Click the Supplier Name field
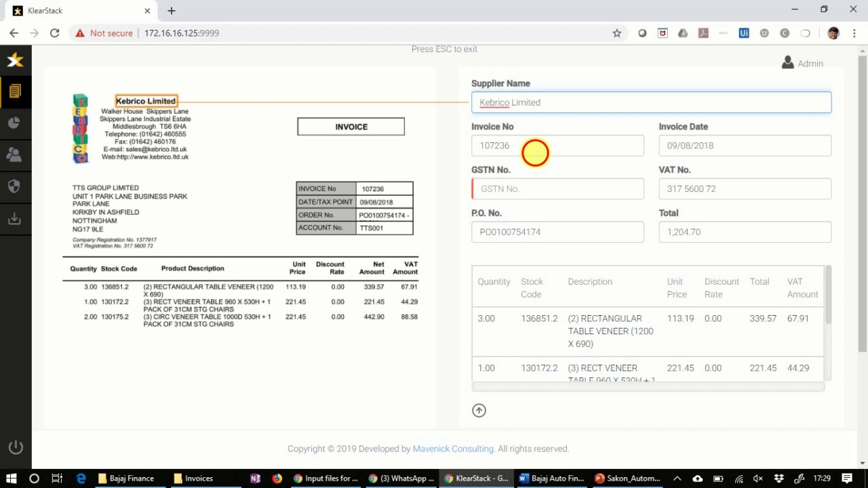This screenshot has width=868, height=488. (651, 102)
